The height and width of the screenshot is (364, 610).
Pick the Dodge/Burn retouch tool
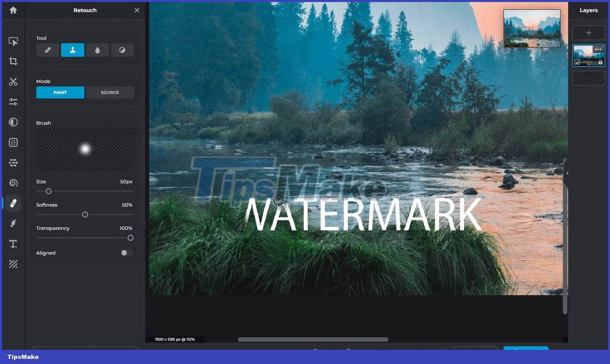(122, 50)
